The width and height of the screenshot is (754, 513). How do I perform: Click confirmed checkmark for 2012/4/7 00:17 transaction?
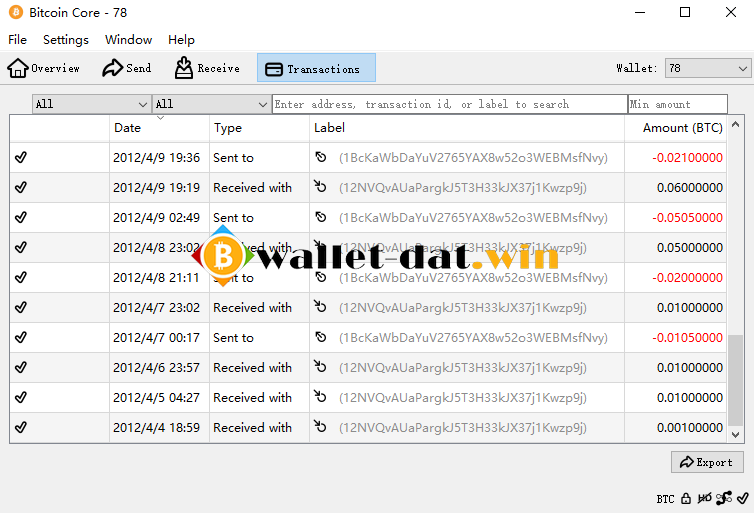pyautogui.click(x=21, y=338)
